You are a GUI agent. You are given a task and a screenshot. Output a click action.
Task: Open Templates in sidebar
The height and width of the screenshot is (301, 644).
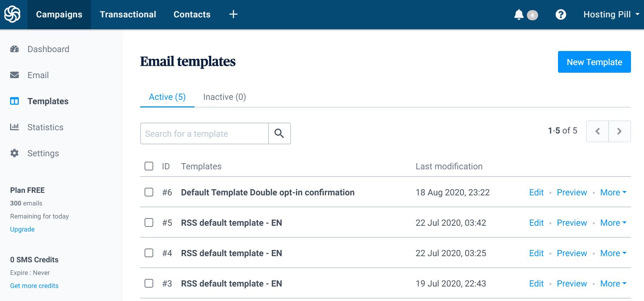[x=48, y=101]
